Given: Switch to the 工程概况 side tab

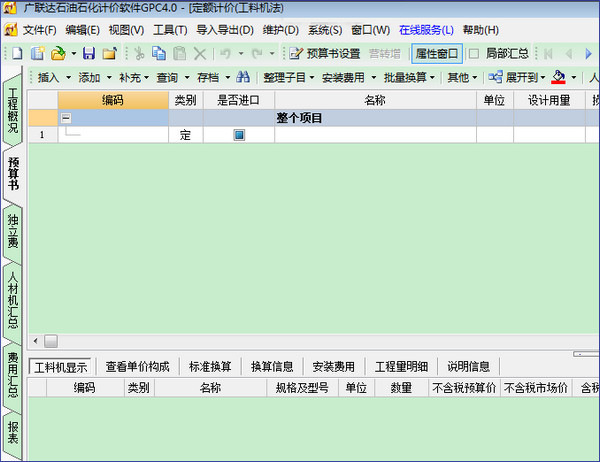Looking at the screenshot, I should click(13, 110).
